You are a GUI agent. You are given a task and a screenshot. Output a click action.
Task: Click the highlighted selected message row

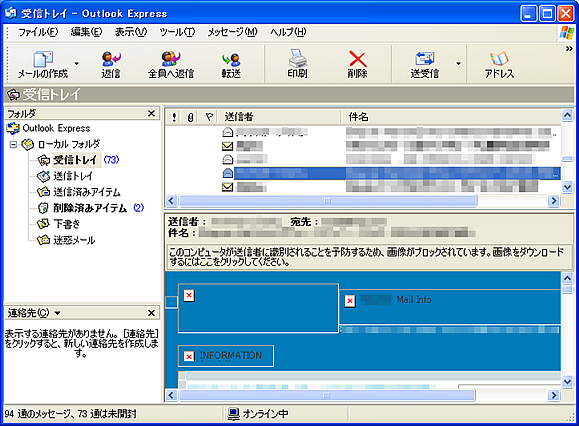click(x=397, y=173)
